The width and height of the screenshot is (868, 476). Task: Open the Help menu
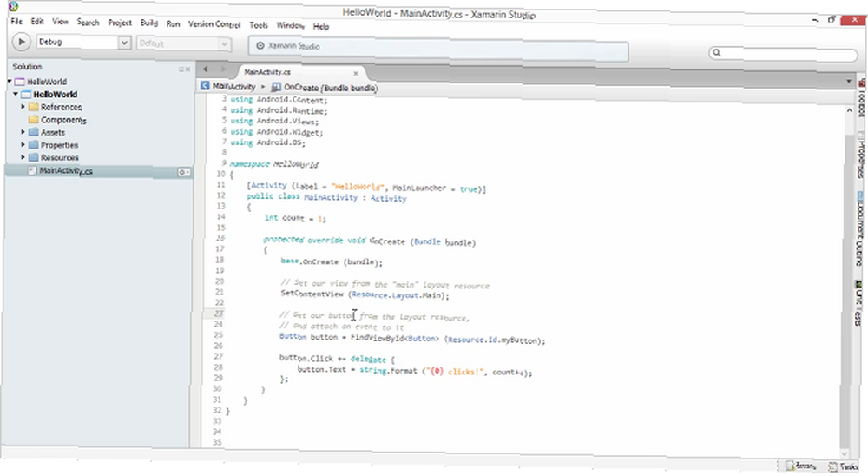coord(321,26)
